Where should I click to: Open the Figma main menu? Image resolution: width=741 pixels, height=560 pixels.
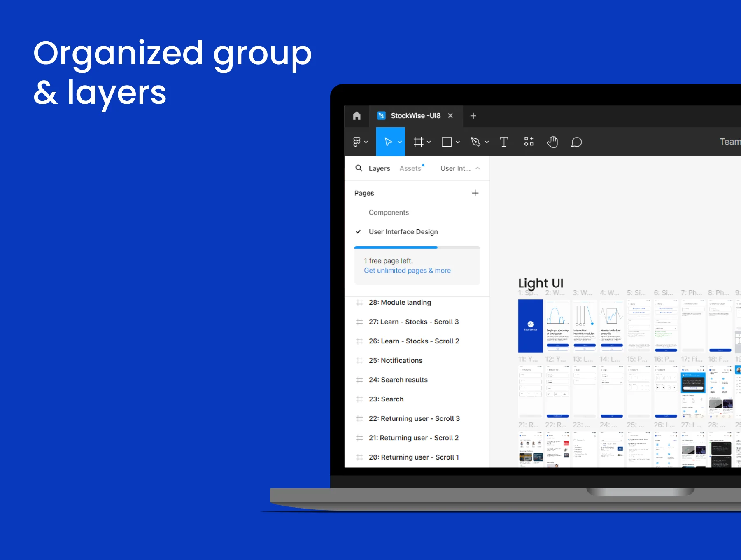pyautogui.click(x=360, y=142)
